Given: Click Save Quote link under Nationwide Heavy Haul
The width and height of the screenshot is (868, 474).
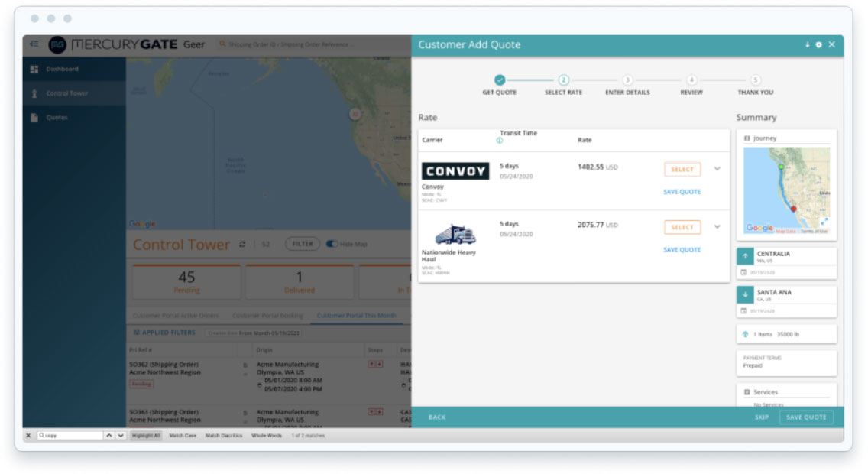Looking at the screenshot, I should 682,250.
